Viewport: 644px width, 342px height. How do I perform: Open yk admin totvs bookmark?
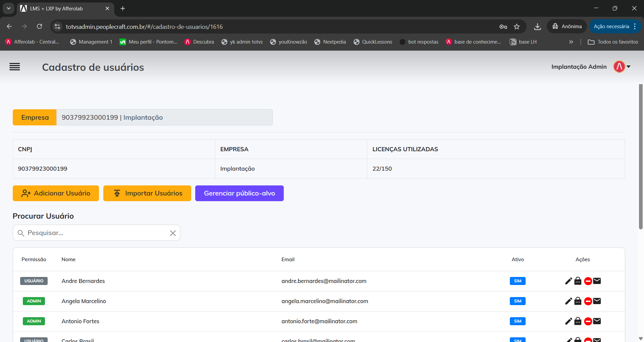pos(242,42)
